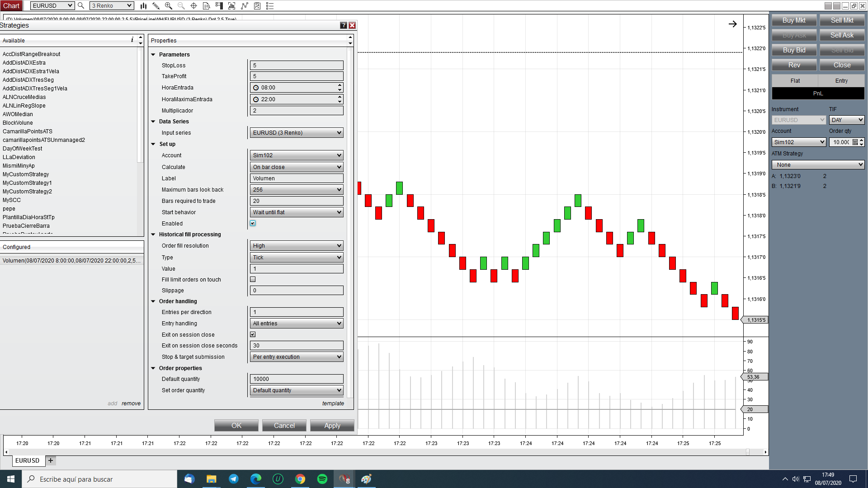Viewport: 868px width, 488px height.
Task: Collapse the Historical fill processing section
Action: [153, 235]
